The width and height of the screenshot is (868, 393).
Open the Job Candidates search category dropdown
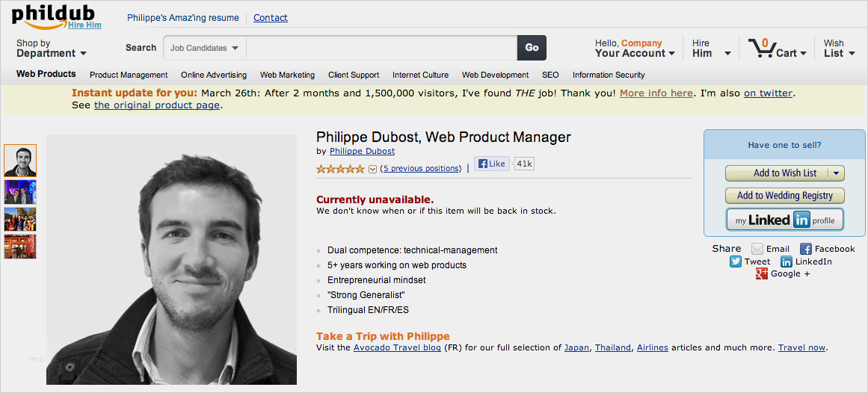[x=204, y=48]
